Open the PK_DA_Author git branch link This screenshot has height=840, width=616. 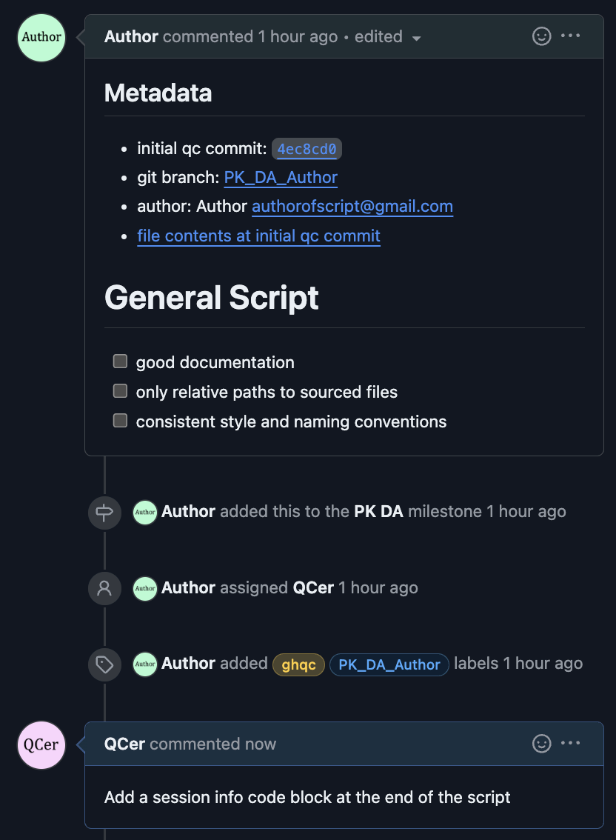coord(281,177)
